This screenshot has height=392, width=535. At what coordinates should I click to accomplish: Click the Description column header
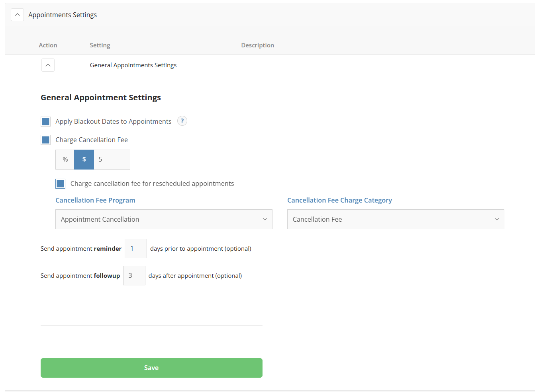point(257,45)
